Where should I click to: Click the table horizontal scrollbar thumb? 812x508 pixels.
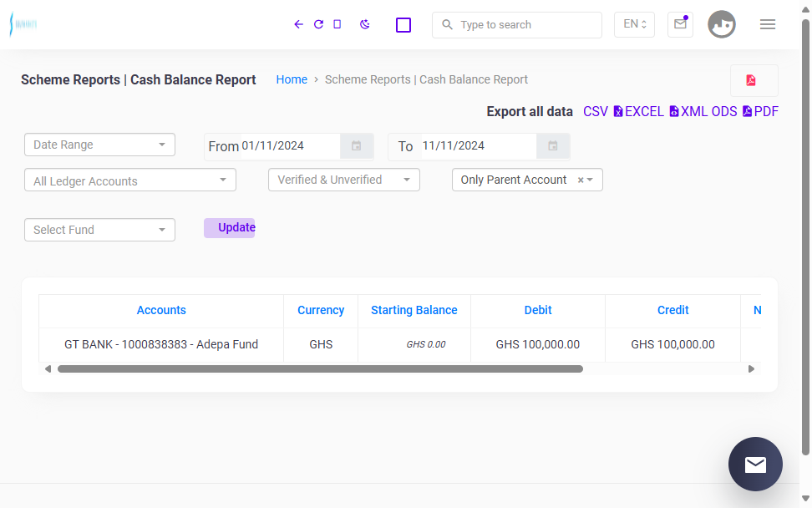[320, 369]
